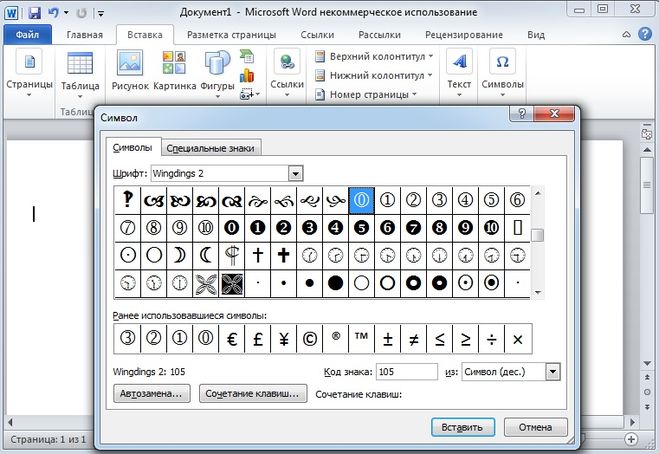Image resolution: width=659 pixels, height=454 pixels.
Task: Open the Текст group dropdown
Action: point(459,72)
